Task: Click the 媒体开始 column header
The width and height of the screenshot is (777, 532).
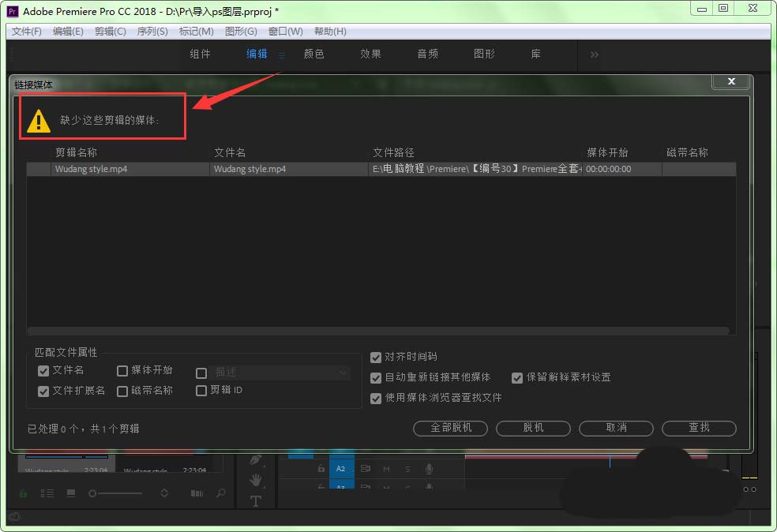Action: coord(607,152)
